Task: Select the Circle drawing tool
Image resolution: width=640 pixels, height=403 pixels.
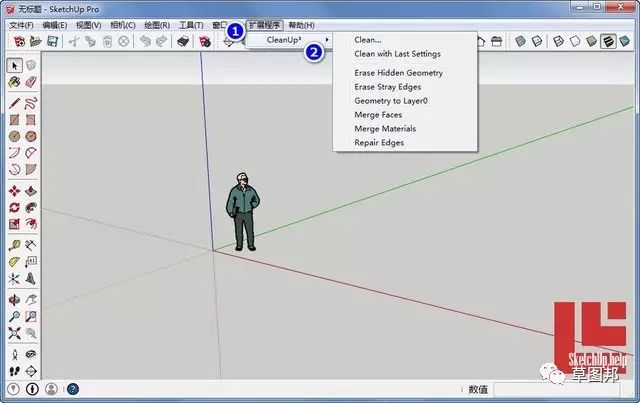Action: [x=15, y=136]
